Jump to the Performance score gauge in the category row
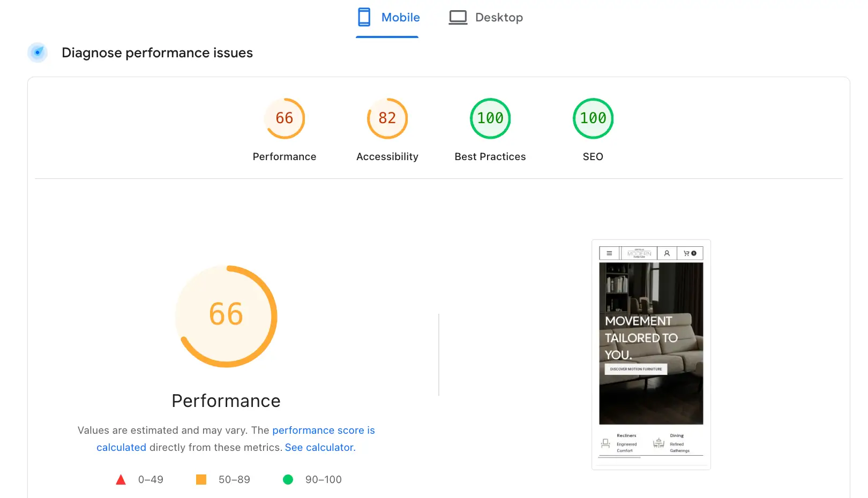The width and height of the screenshot is (868, 498). (x=284, y=118)
